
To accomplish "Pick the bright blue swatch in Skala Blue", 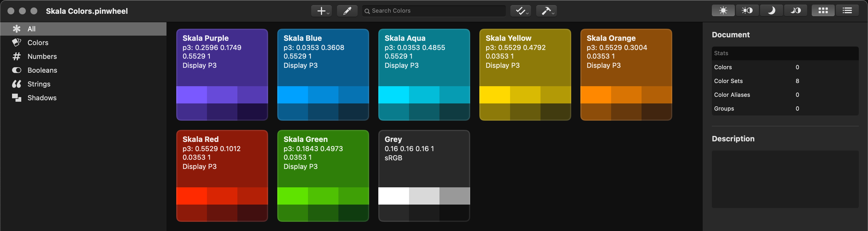I will pyautogui.click(x=292, y=95).
